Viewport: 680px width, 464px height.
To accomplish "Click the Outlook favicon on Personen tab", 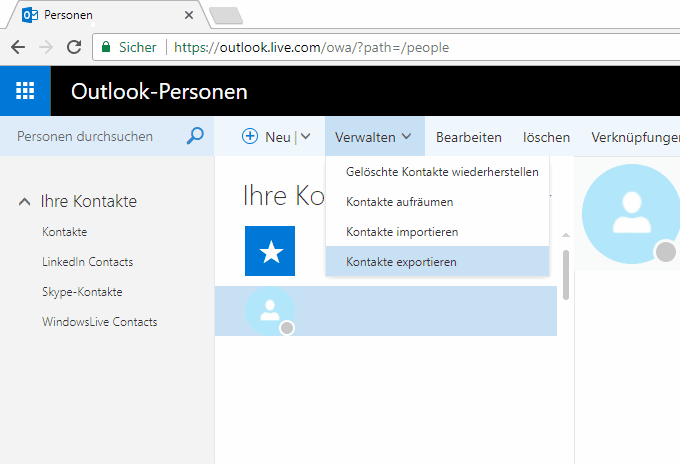I will click(30, 15).
